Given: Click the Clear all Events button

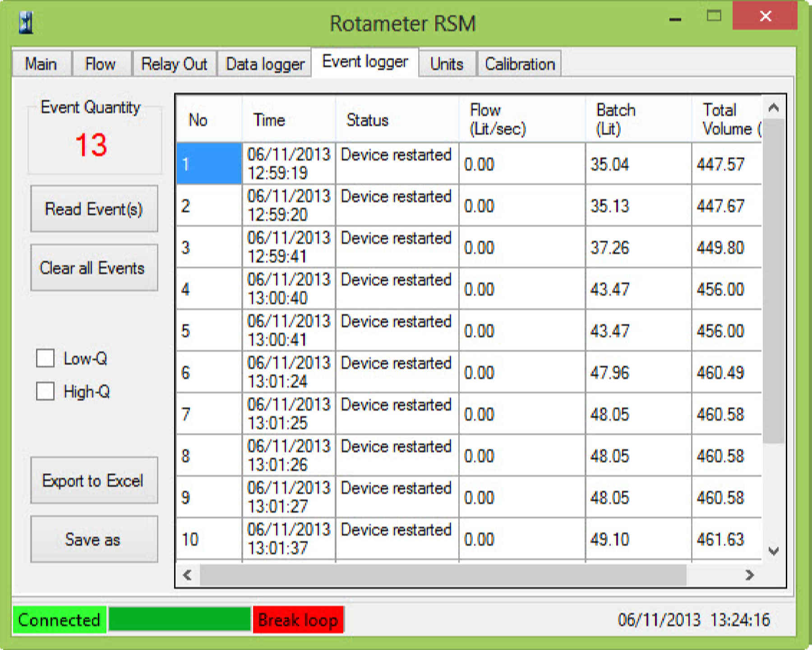Looking at the screenshot, I should tap(94, 268).
